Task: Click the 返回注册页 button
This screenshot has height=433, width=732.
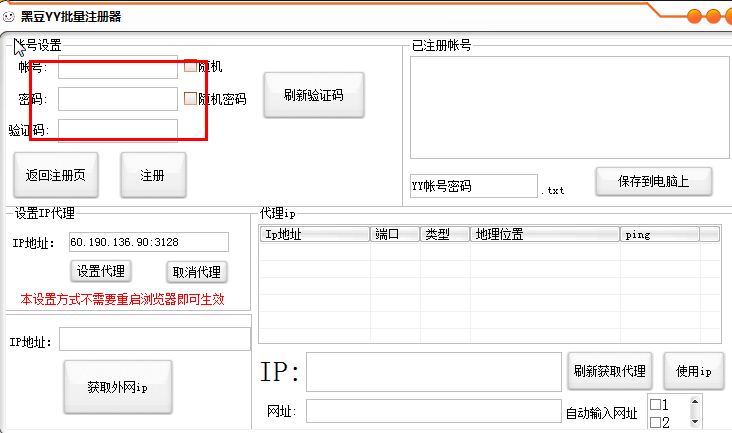Action: tap(56, 175)
